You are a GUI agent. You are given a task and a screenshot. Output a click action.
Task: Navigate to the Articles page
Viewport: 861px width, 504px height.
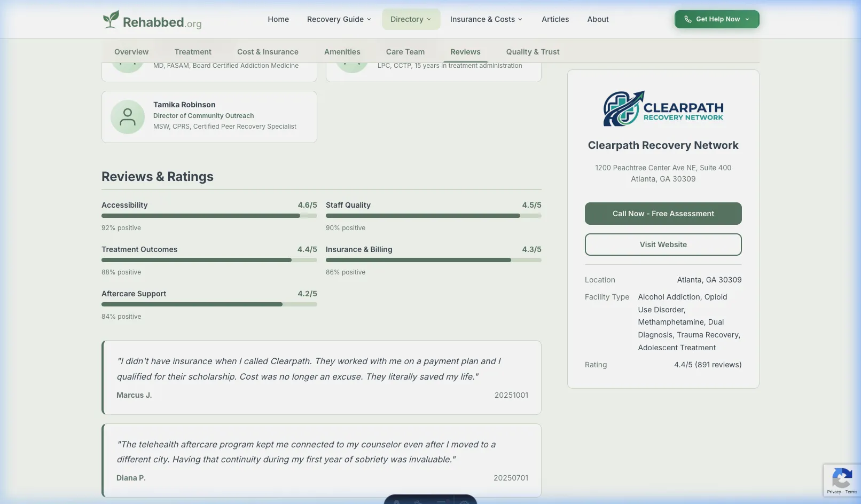point(555,19)
